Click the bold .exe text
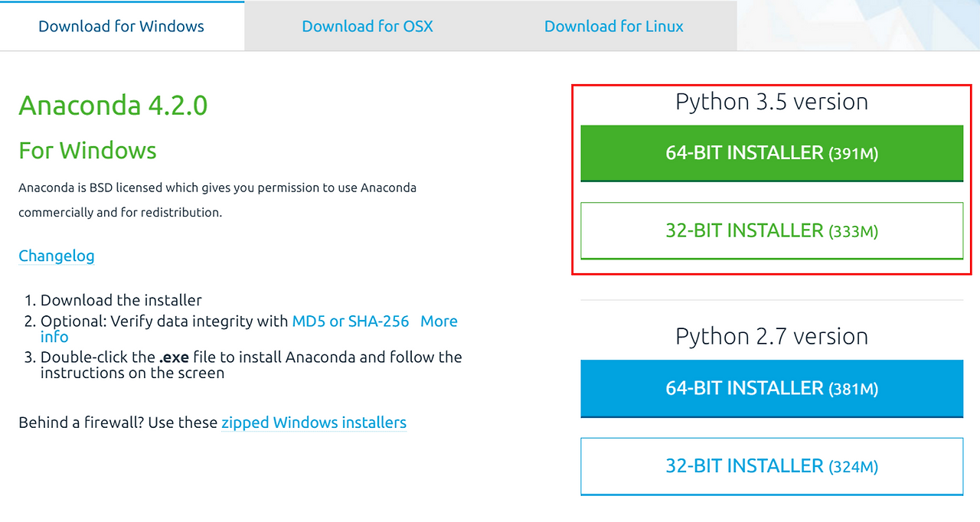Image resolution: width=980 pixels, height=522 pixels. (174, 357)
